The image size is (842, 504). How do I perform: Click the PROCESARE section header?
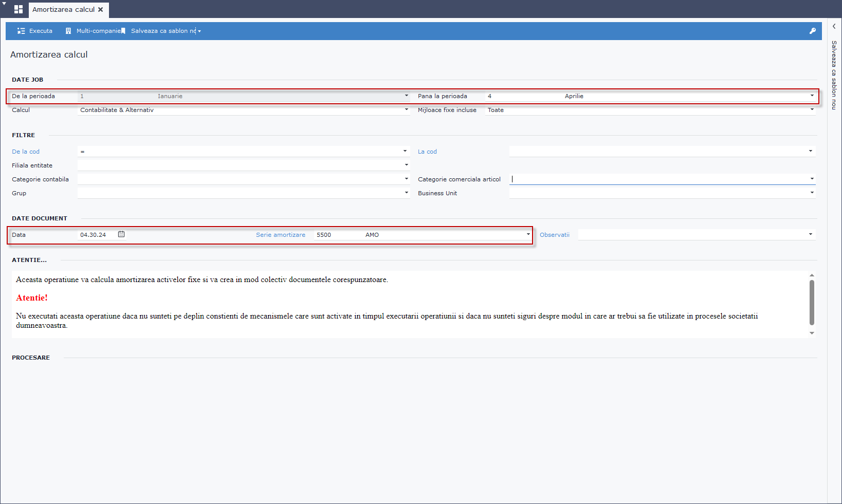point(31,358)
